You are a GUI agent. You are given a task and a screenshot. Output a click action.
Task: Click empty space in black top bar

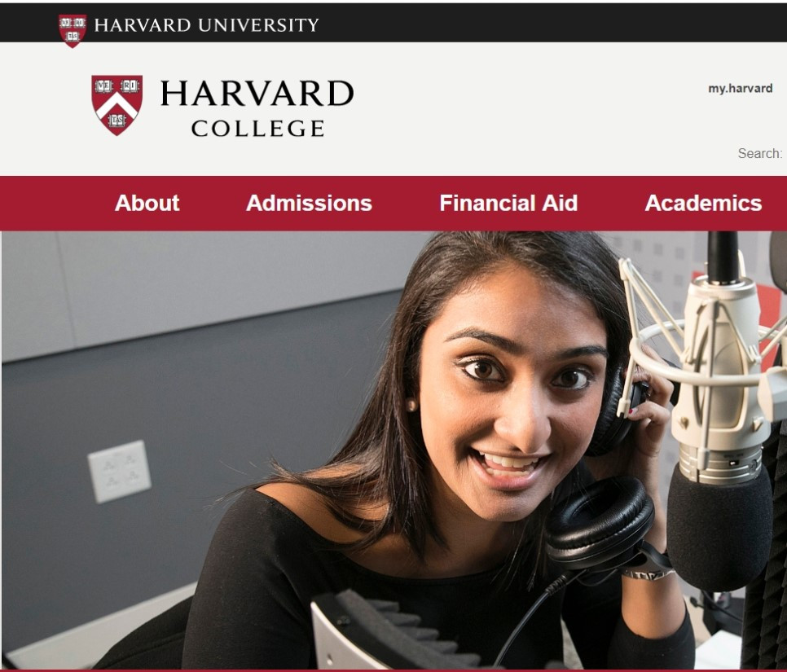click(x=552, y=23)
